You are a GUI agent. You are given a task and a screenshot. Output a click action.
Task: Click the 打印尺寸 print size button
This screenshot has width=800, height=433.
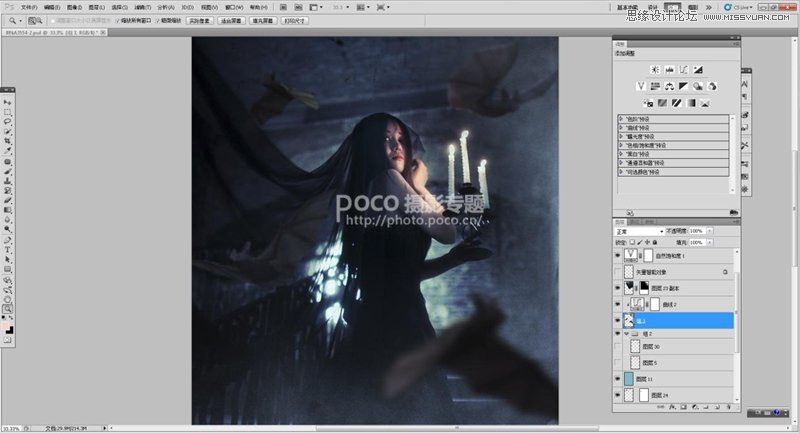coord(294,21)
